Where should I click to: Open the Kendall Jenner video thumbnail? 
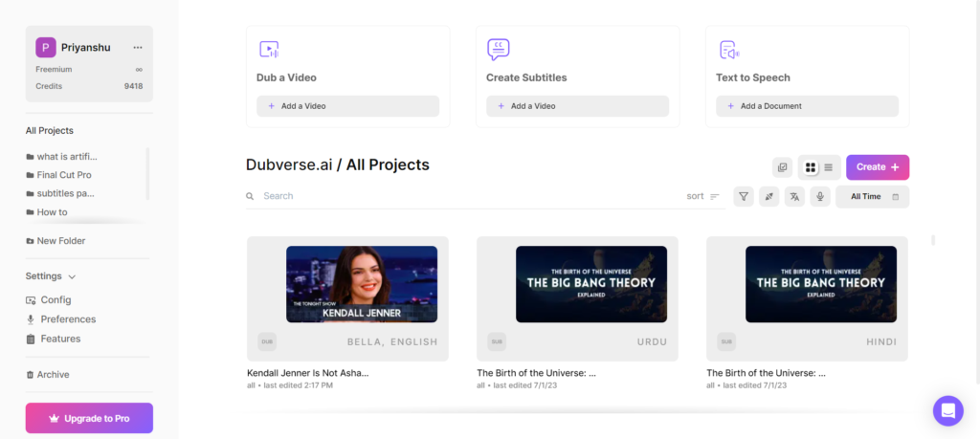[361, 284]
